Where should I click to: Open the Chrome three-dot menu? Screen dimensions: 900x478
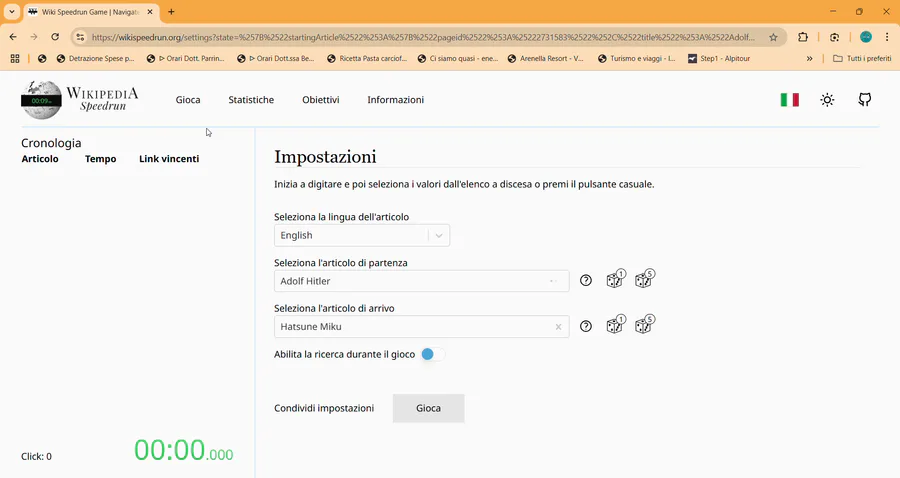click(x=887, y=37)
